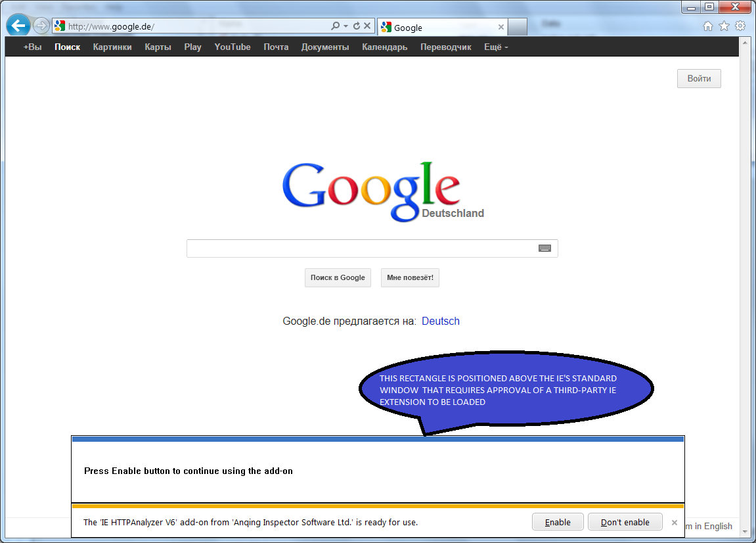Go back with the blue Back arrow
Viewport: 756px width, 543px height.
click(x=18, y=25)
